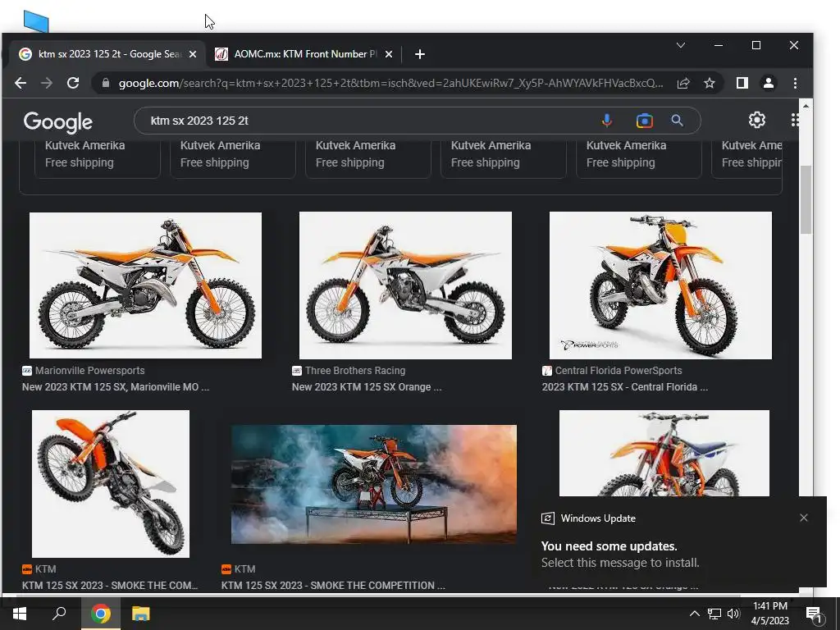Open the Chrome side panel
The height and width of the screenshot is (630, 840).
point(742,83)
